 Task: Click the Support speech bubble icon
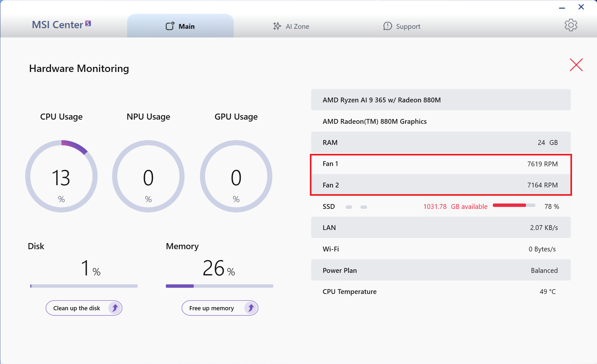(x=387, y=26)
